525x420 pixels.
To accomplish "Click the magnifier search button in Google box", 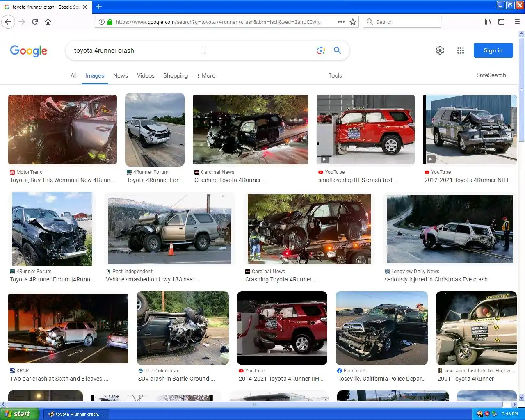I will (x=337, y=50).
